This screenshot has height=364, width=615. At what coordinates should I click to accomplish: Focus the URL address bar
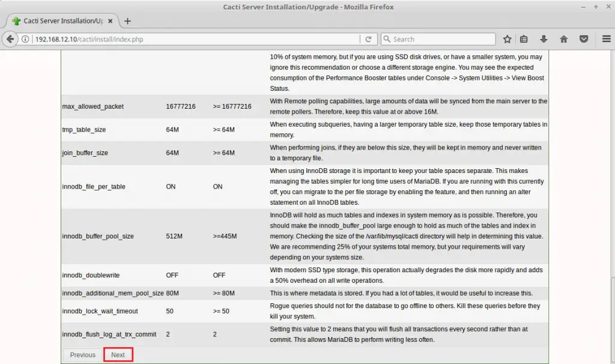(x=196, y=39)
